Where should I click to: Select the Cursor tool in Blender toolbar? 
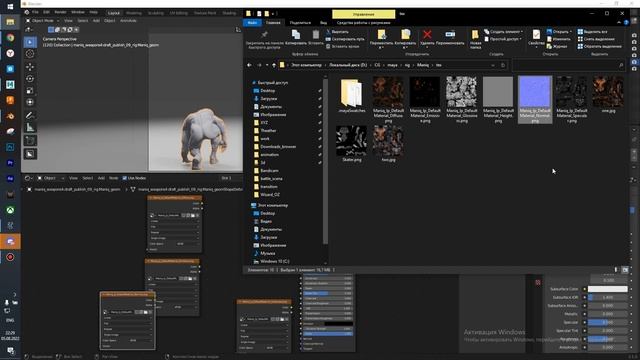pos(30,54)
